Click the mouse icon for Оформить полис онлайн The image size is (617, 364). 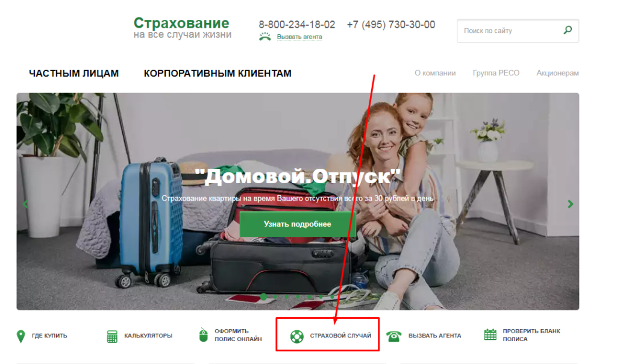pos(204,335)
